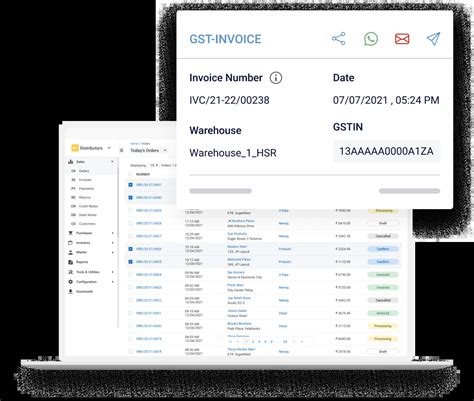Check the Fresh Mart order checkbox
Screen dimensions: 474x401
pos(130,287)
